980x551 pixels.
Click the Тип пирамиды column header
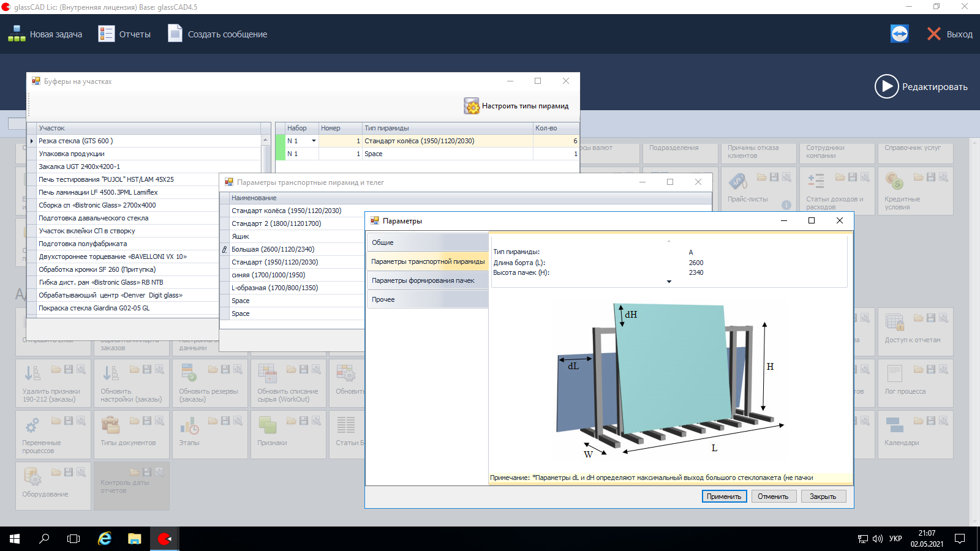tap(448, 128)
